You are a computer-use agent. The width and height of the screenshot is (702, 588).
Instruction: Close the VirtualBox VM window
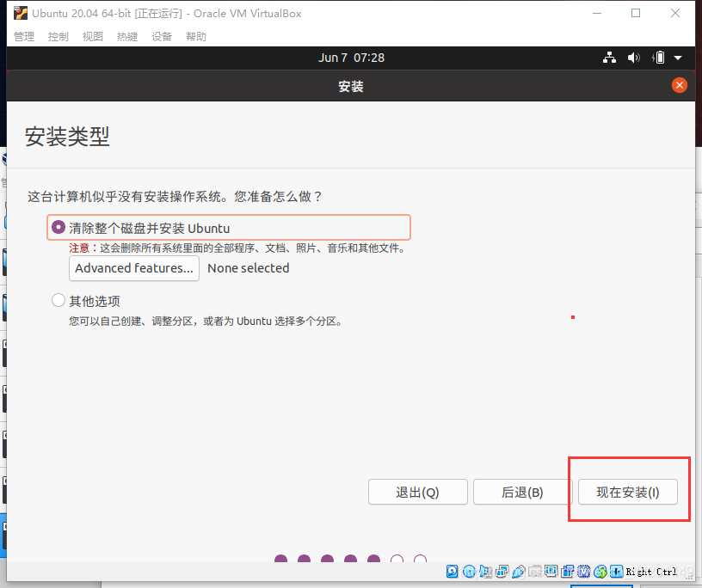[x=675, y=14]
